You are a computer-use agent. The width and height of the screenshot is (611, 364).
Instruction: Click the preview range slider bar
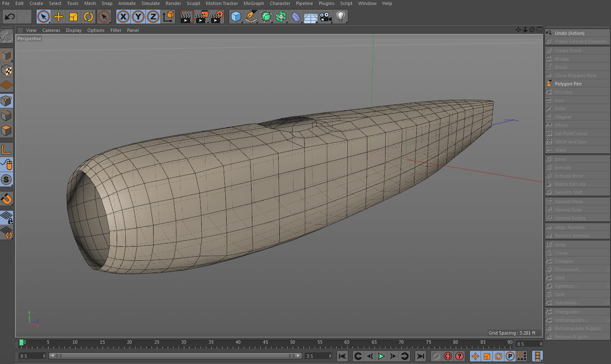(176, 356)
